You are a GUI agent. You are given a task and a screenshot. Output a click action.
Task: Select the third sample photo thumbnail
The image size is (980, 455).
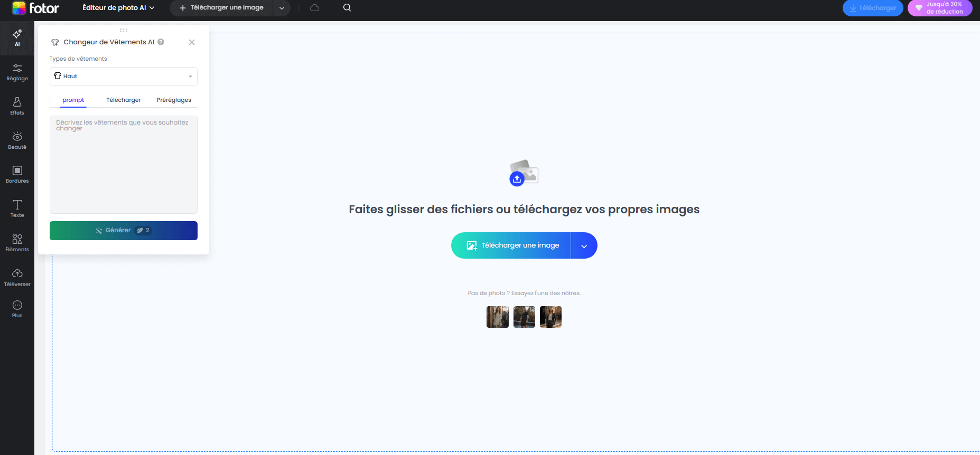(x=550, y=317)
